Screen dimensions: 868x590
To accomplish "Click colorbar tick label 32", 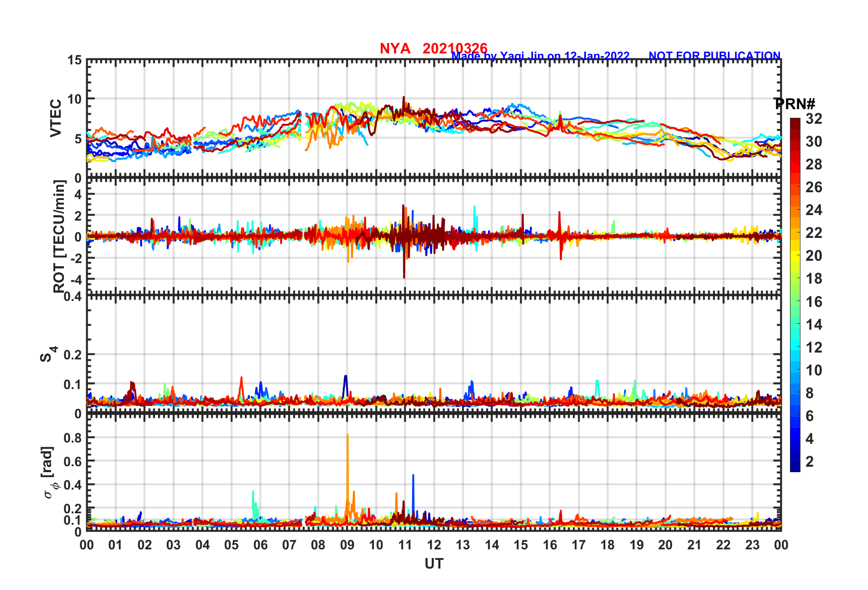I will 814,119.
